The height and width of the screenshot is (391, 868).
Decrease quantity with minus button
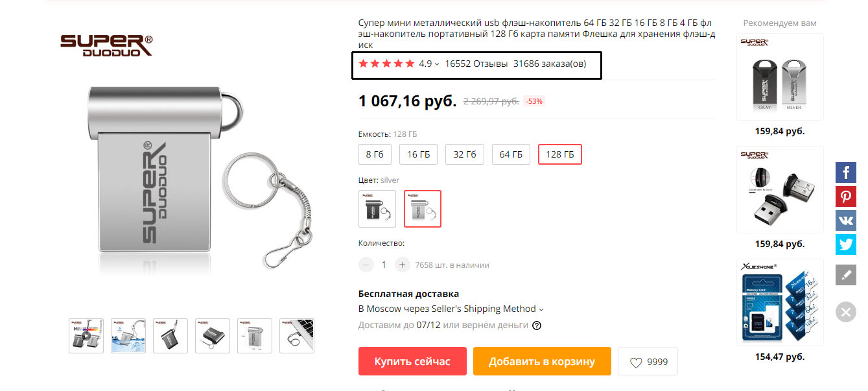pos(366,265)
